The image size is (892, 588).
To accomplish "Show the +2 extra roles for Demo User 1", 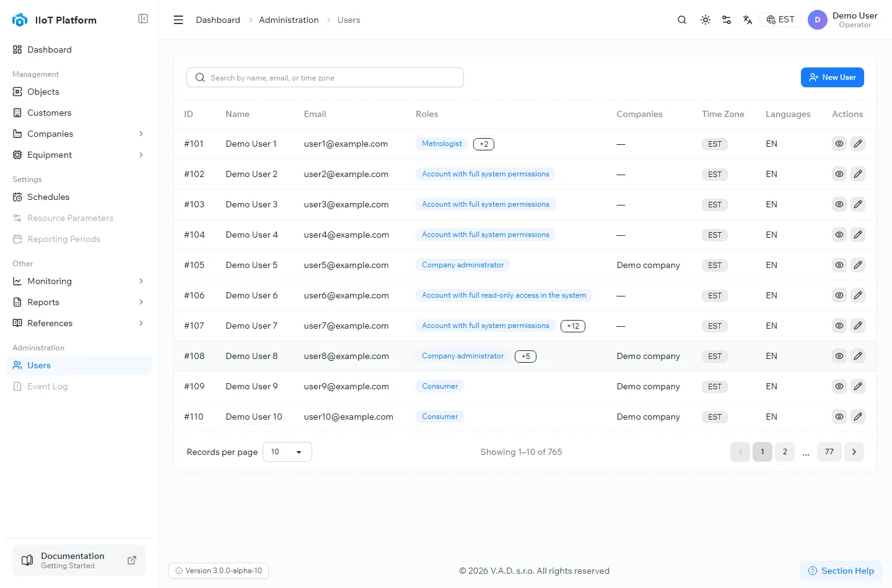I will click(x=484, y=144).
